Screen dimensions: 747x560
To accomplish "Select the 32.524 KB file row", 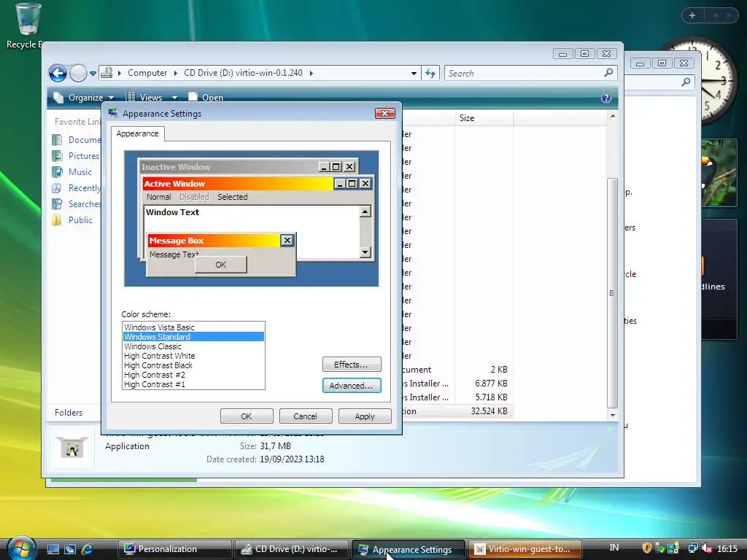I will pos(457,411).
